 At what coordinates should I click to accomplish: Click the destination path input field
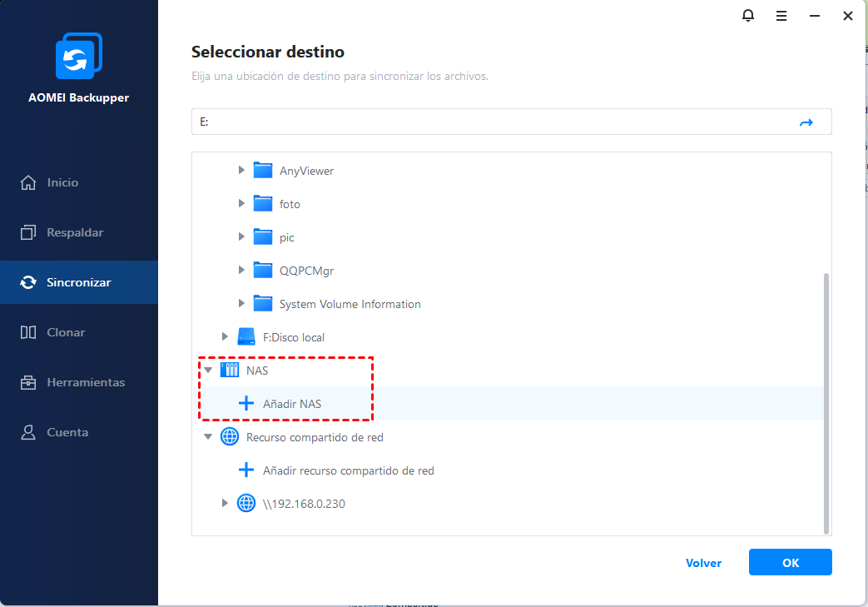(512, 122)
